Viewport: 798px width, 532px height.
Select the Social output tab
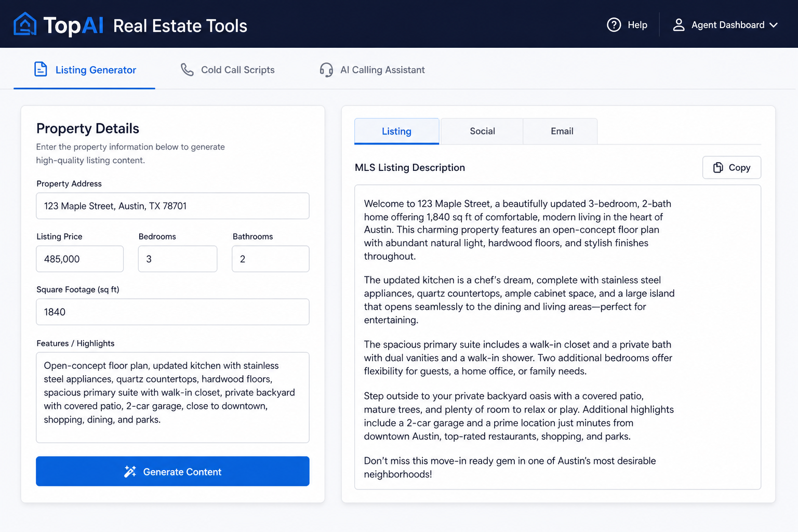(x=482, y=131)
